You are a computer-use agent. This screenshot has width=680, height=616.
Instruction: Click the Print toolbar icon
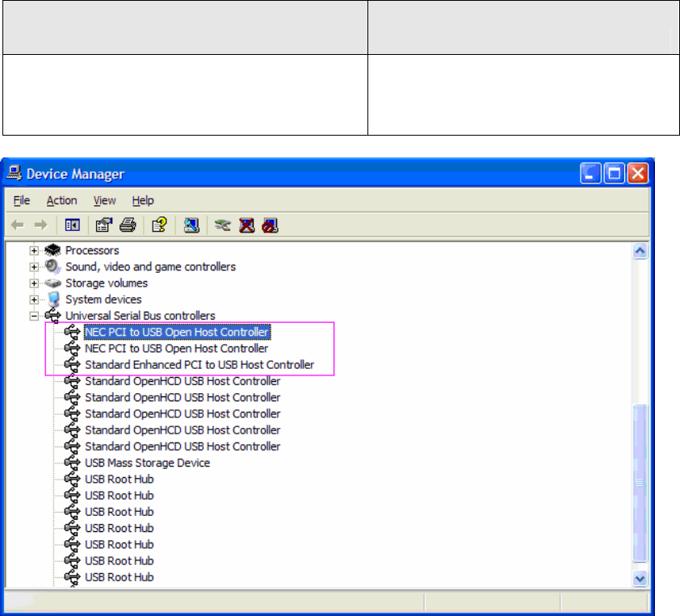click(128, 225)
